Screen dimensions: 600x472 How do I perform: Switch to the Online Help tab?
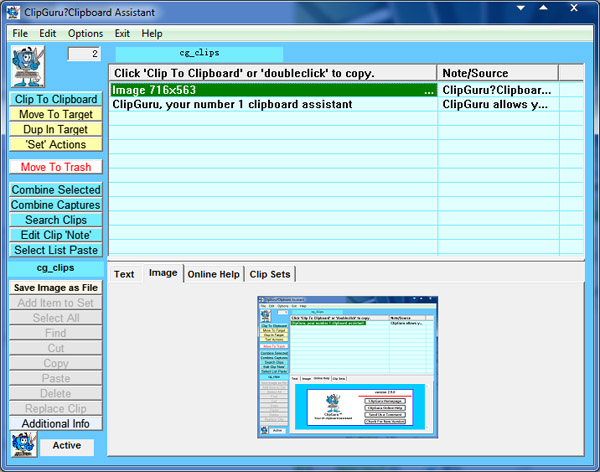pyautogui.click(x=213, y=274)
